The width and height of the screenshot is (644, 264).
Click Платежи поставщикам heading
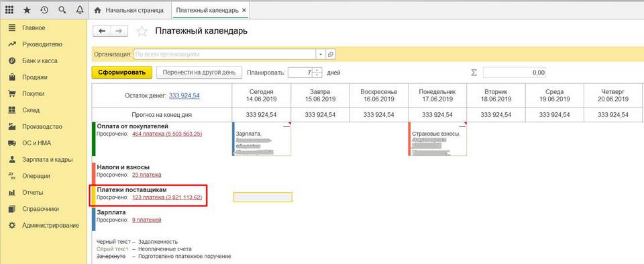[x=131, y=190]
